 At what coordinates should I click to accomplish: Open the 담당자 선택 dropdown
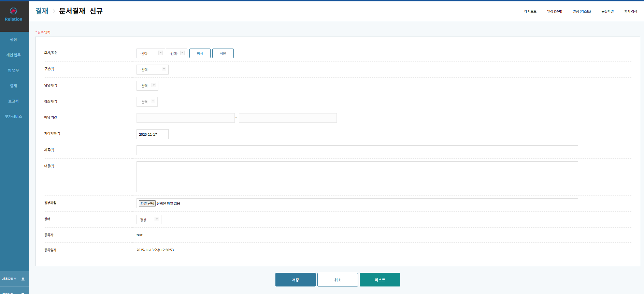coord(147,85)
